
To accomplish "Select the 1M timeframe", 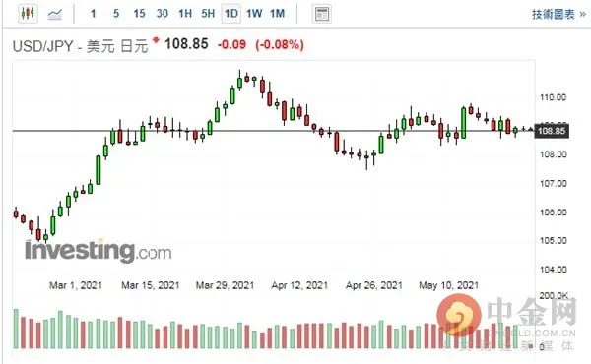I will coord(278,14).
